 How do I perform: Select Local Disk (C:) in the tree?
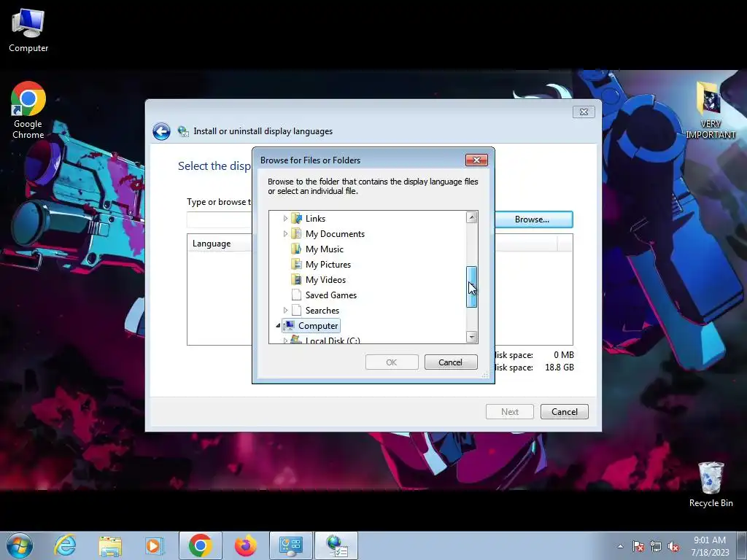(333, 340)
